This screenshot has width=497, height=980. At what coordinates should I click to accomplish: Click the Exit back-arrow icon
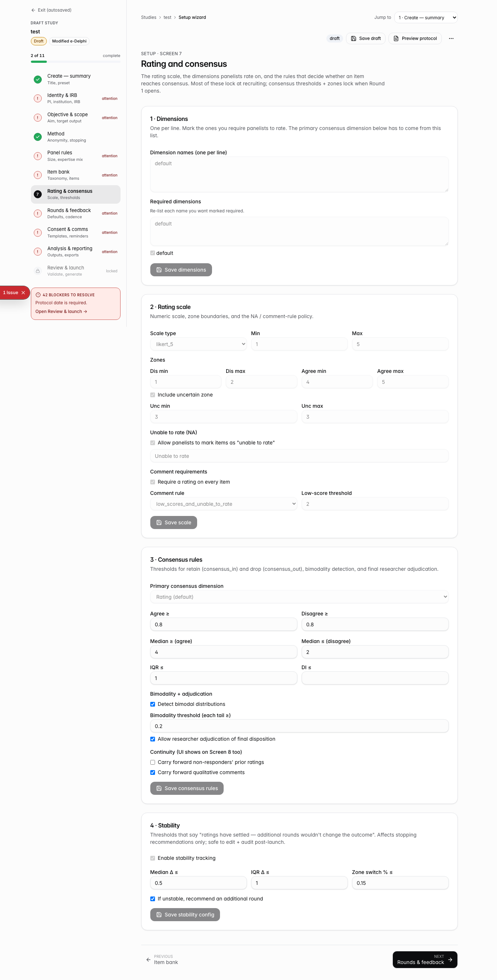tap(33, 10)
